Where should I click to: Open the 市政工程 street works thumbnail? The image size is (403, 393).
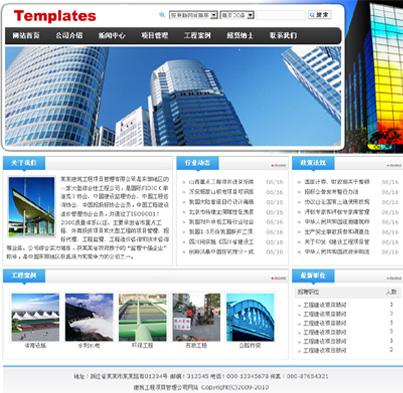click(196, 317)
